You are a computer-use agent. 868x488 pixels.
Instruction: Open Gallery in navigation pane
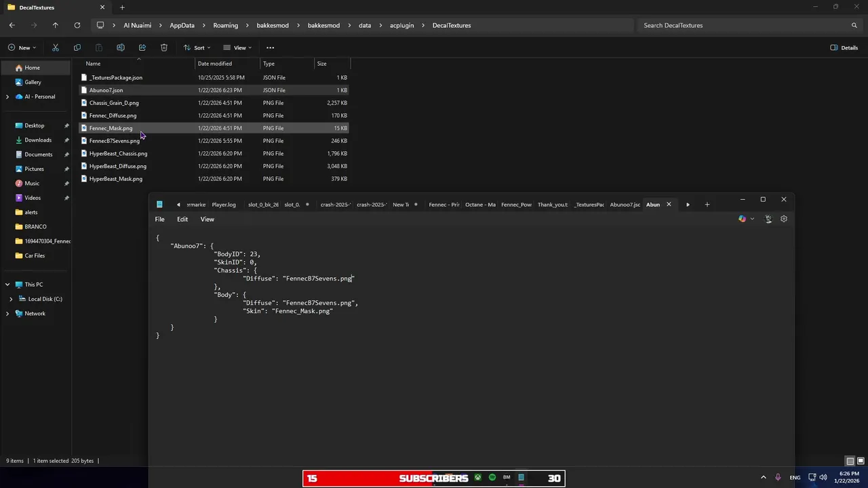point(33,82)
